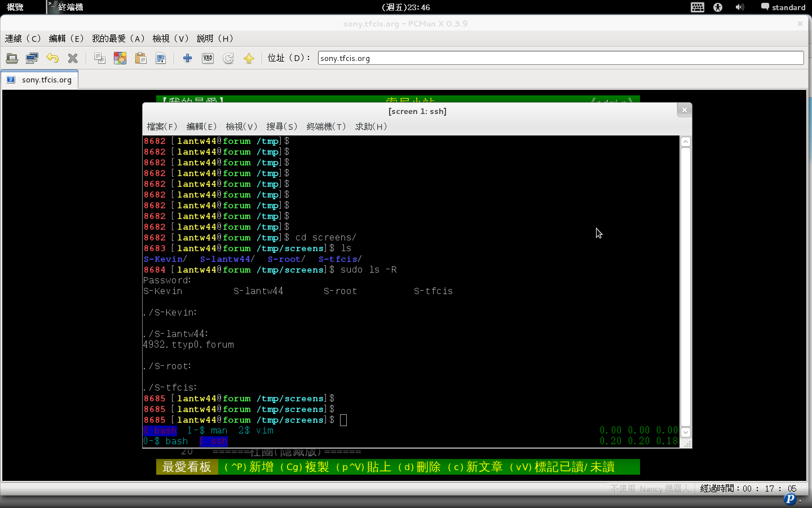Viewport: 812px width, 508px height.
Task: Click the yellow star icon in toolbar
Action: pyautogui.click(x=249, y=58)
